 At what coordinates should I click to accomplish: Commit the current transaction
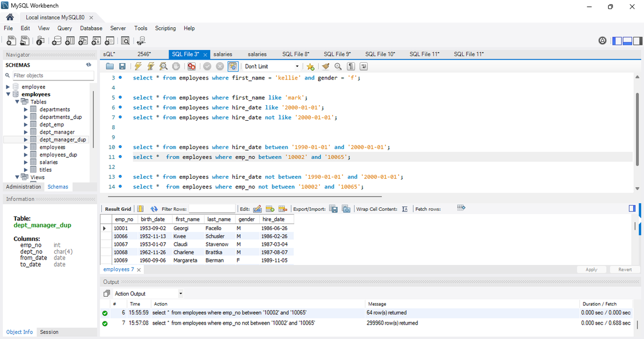tap(207, 67)
